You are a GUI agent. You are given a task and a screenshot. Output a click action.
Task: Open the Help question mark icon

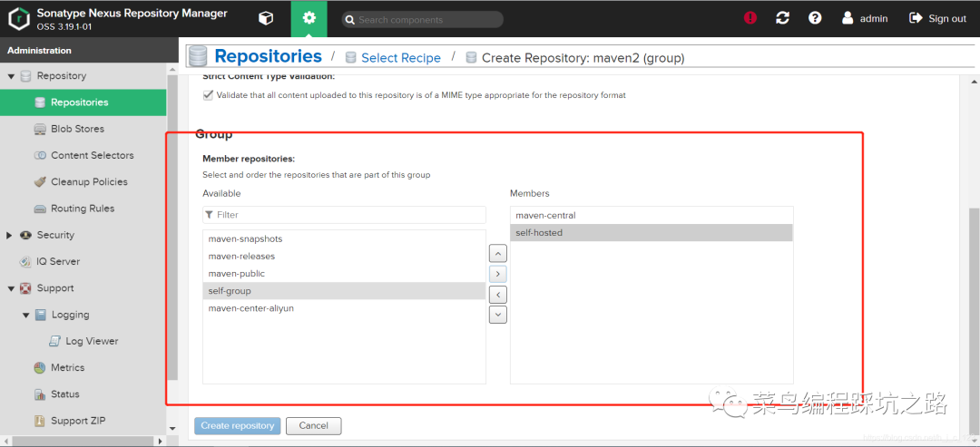(815, 18)
